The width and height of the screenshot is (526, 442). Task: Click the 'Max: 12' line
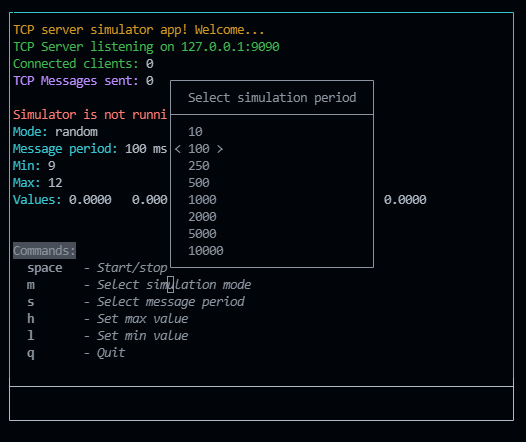[38, 183]
